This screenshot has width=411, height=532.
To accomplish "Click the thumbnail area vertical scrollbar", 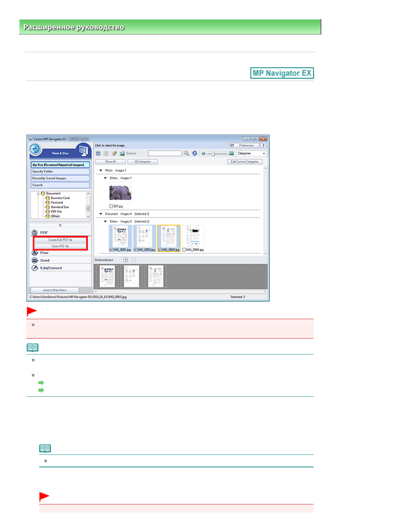I will point(265,211).
